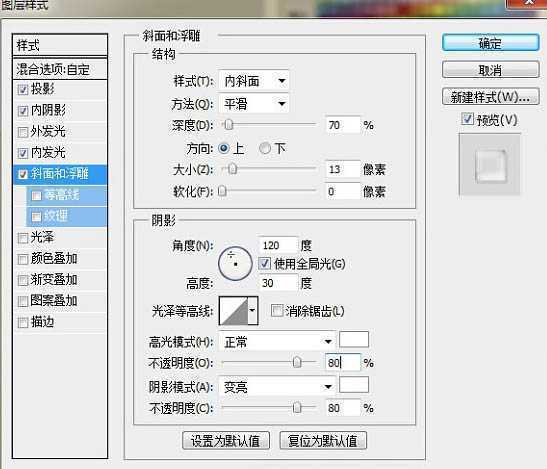Image resolution: width=547 pixels, height=469 pixels.
Task: Select 渐变叠加 style entry label
Action: [x=54, y=280]
